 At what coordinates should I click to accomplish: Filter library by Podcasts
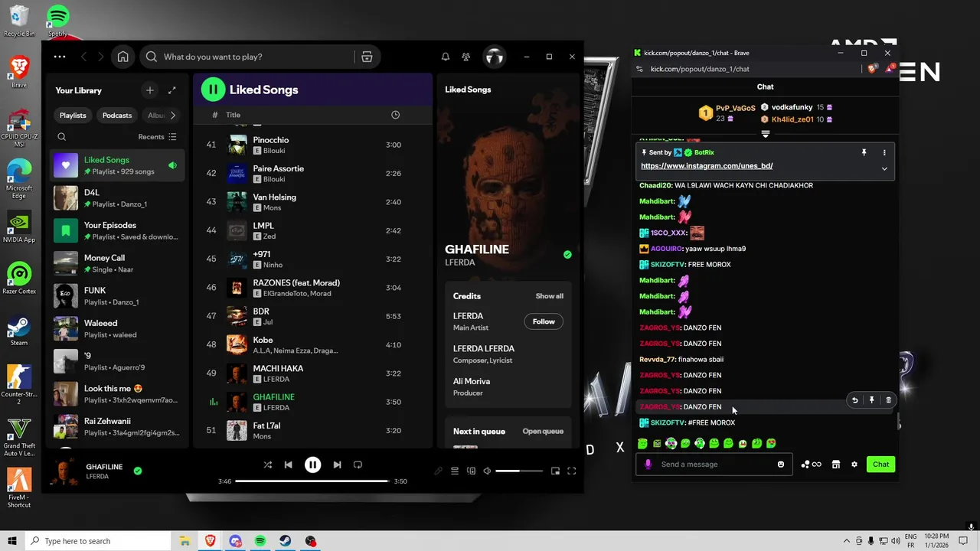point(117,116)
